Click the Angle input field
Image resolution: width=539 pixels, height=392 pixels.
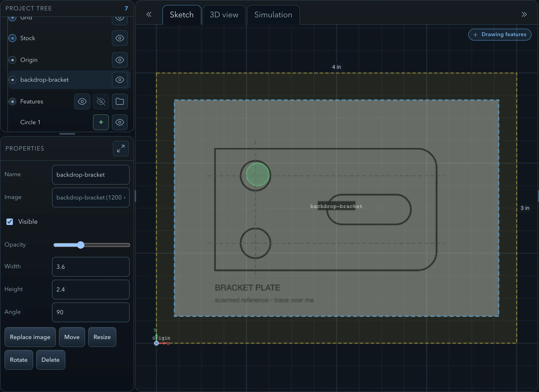91,312
